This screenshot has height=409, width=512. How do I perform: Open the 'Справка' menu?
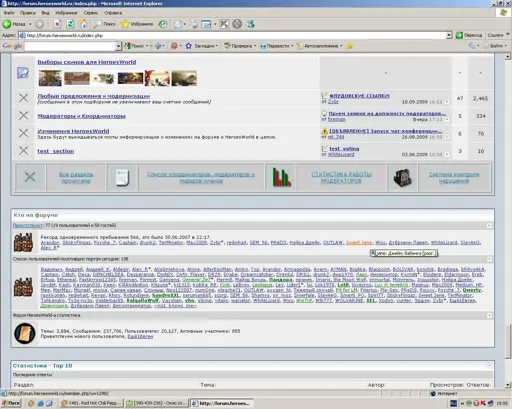pyautogui.click(x=113, y=13)
